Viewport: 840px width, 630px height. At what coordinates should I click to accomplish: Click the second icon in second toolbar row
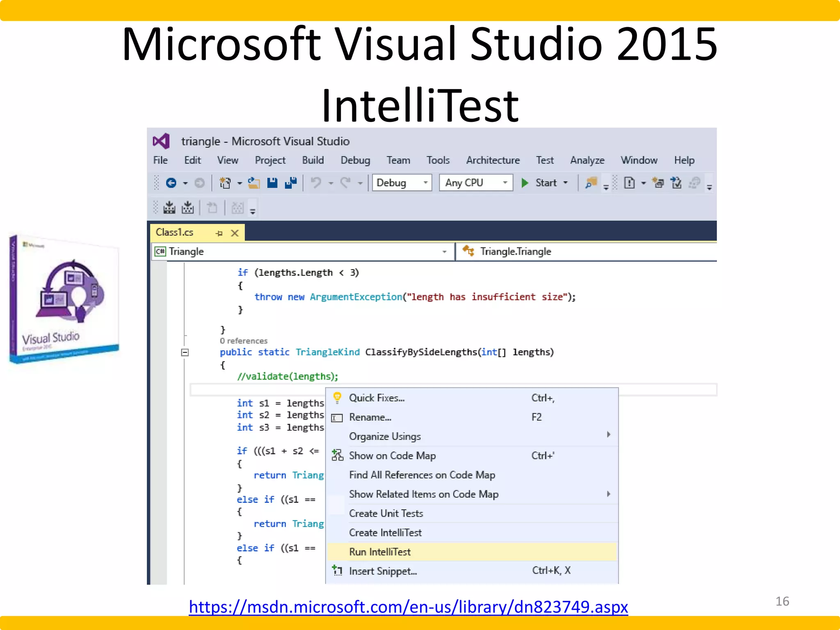[188, 208]
